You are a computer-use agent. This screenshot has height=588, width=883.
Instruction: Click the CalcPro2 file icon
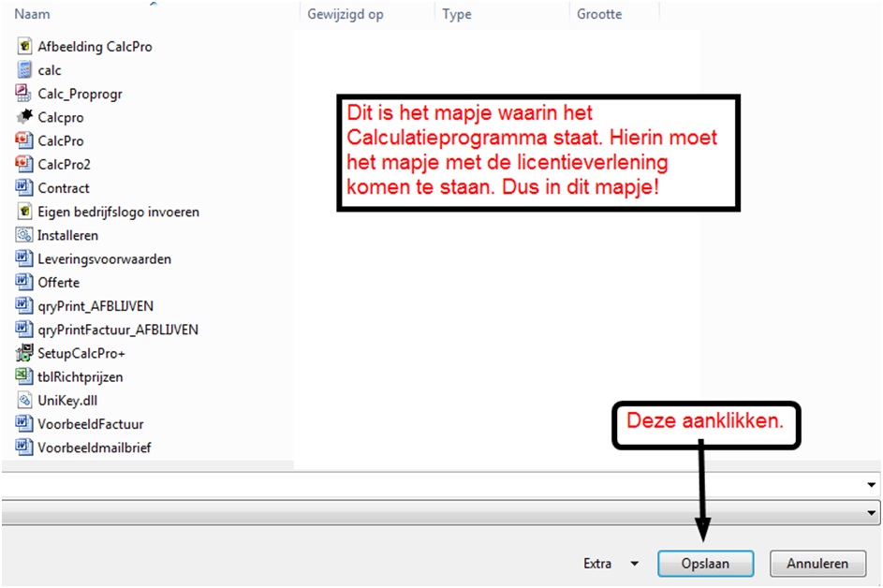click(24, 164)
